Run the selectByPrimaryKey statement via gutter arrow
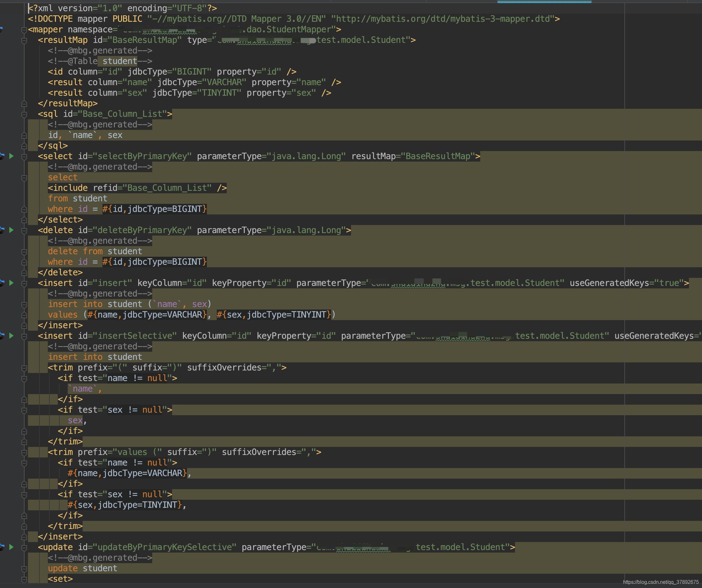This screenshot has width=702, height=588. coord(11,156)
